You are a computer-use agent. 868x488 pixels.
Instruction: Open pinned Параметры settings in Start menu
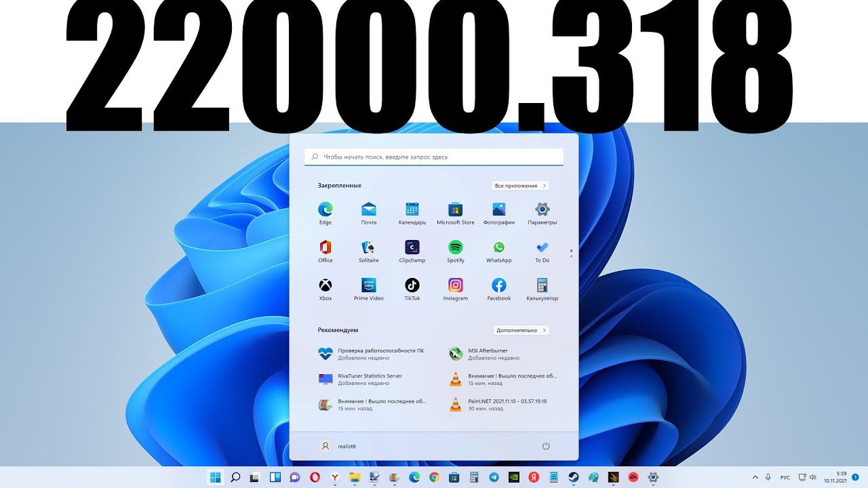pyautogui.click(x=542, y=213)
